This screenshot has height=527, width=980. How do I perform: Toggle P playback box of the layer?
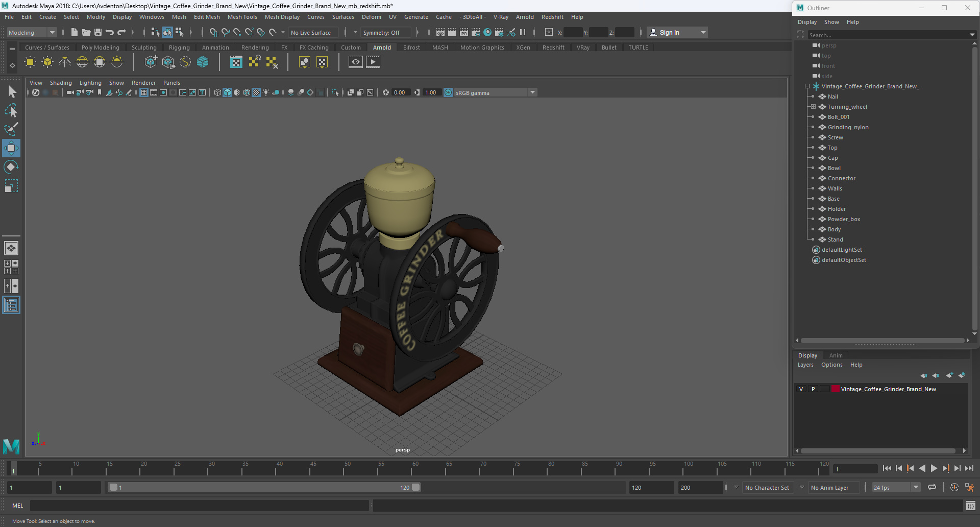[813, 389]
